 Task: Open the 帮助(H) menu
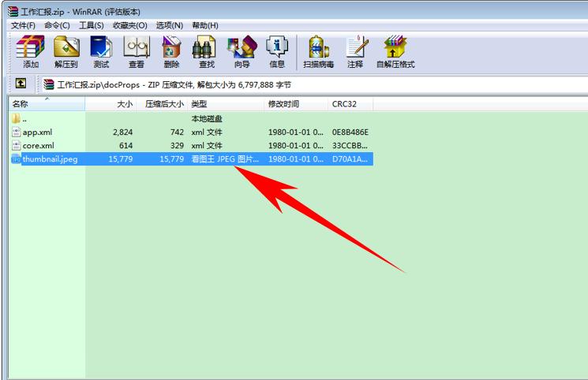point(205,25)
